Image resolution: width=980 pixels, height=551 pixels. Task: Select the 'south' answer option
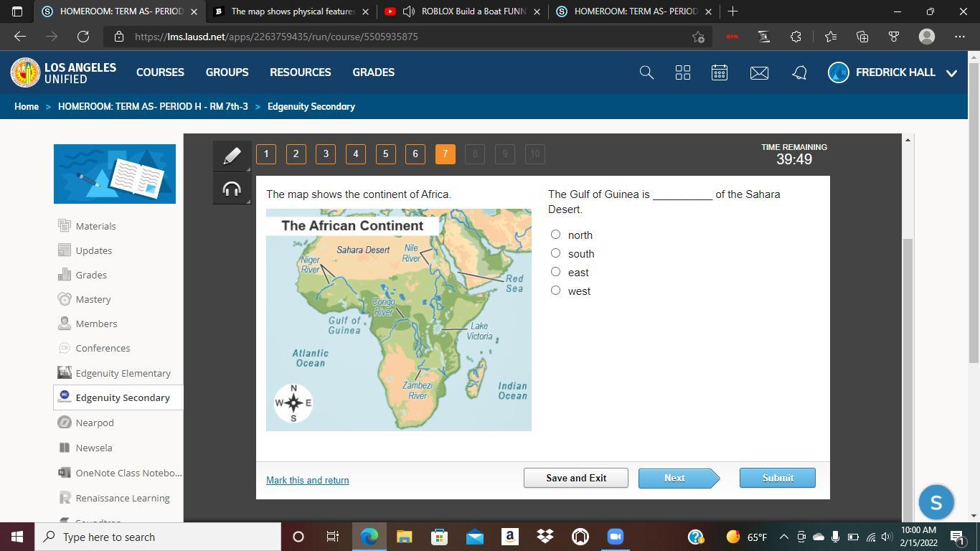click(x=555, y=253)
